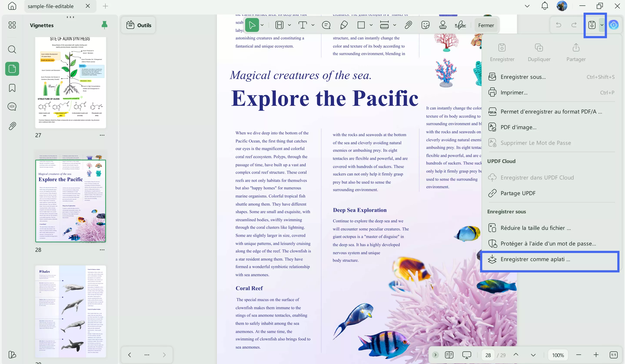The width and height of the screenshot is (625, 364).
Task: Open the tab list dropdown chevron
Action: click(x=527, y=6)
